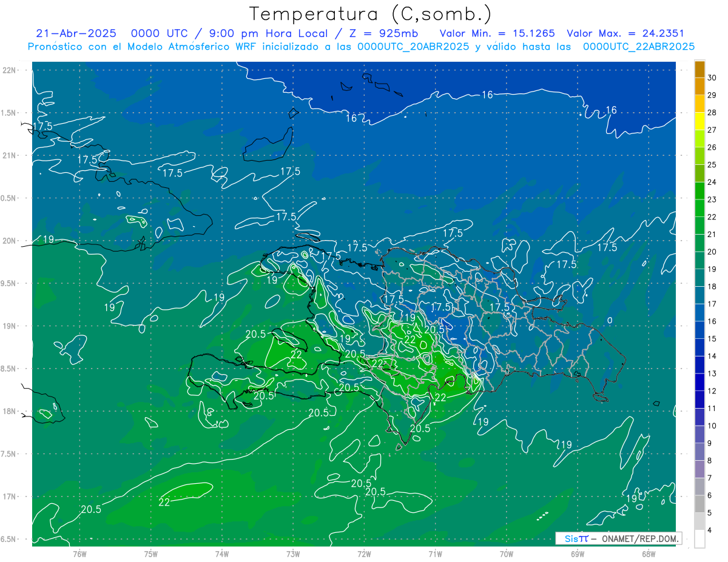Click the 20.5 contour label just above 76W
Viewport: 728px width, 562px height.
[x=91, y=509]
